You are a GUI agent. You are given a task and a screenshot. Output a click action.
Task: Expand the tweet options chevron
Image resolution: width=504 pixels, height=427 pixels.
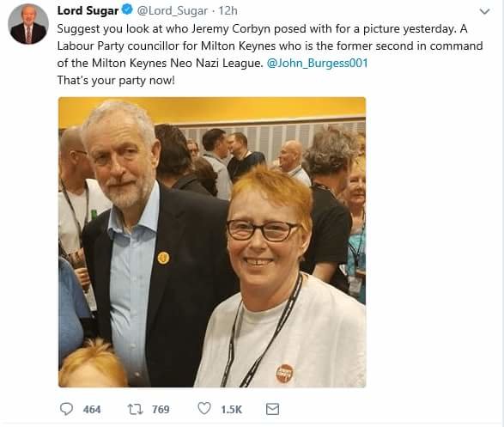484,11
